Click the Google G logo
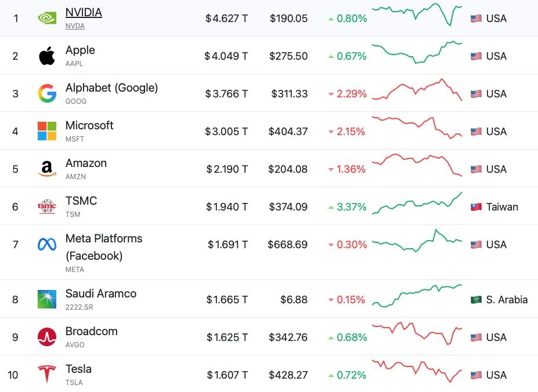The width and height of the screenshot is (538, 392). click(x=47, y=94)
